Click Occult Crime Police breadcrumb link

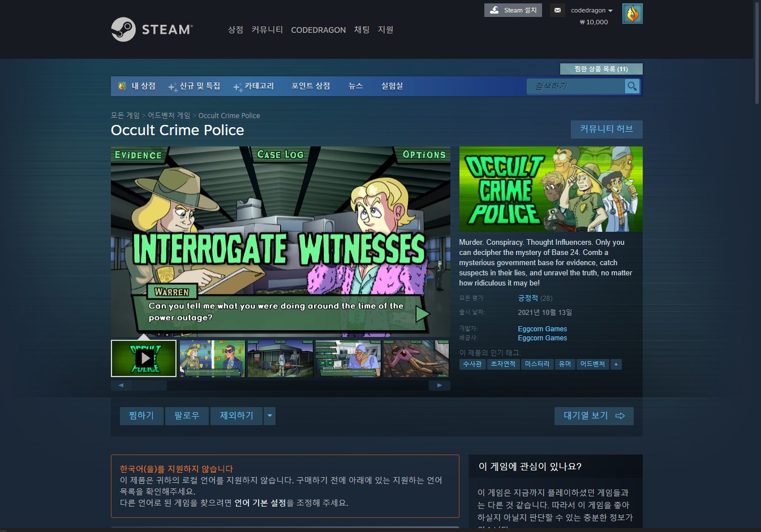(229, 115)
